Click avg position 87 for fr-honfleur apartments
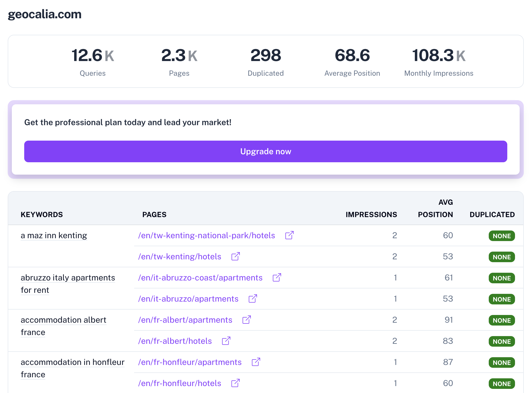The image size is (532, 393). pyautogui.click(x=448, y=362)
